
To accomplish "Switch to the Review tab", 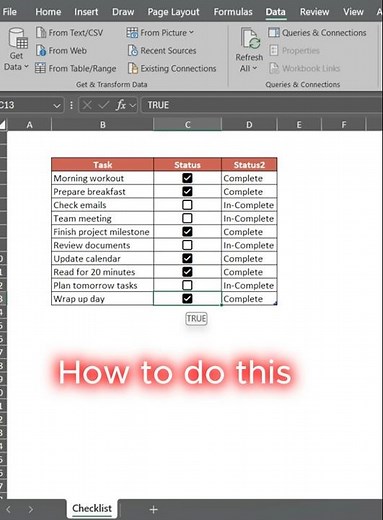I will 314,12.
